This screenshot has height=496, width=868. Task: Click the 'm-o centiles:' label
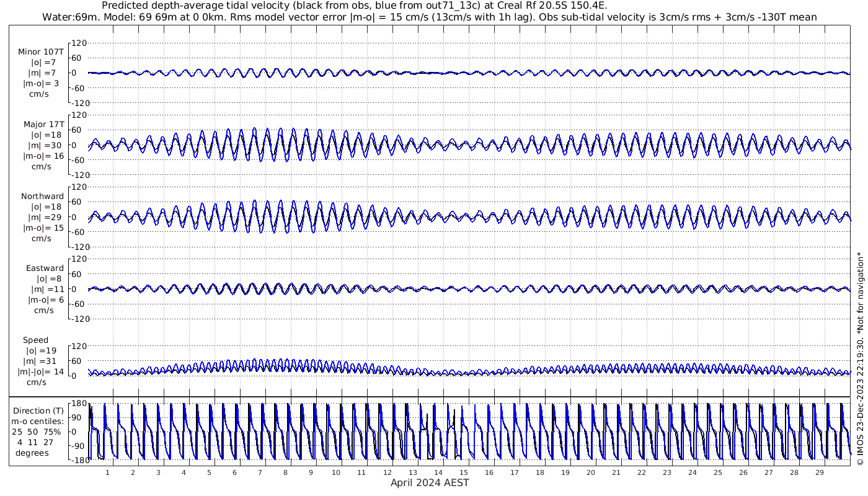click(38, 421)
